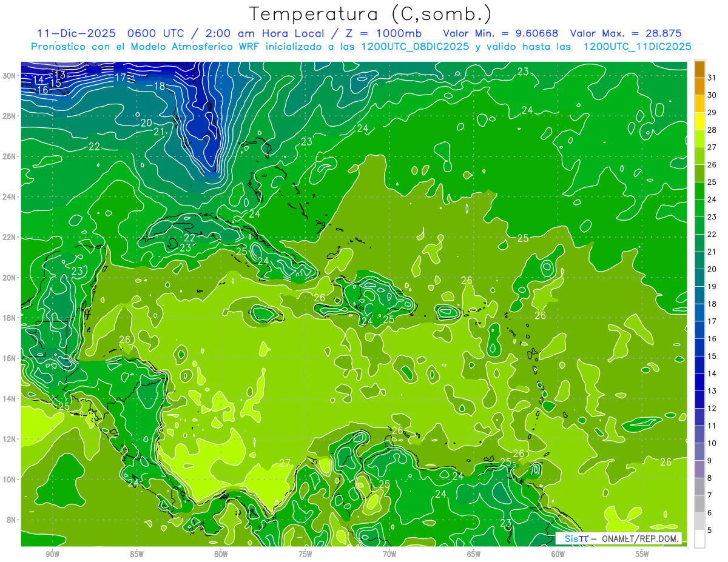The width and height of the screenshot is (728, 562).
Task: Click the legend scale number '19'
Action: (712, 287)
